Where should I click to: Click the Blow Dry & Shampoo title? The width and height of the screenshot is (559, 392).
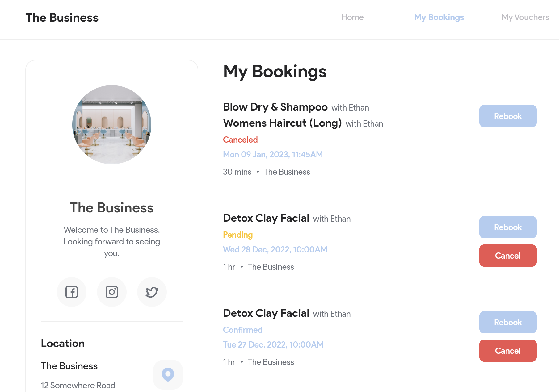click(275, 107)
